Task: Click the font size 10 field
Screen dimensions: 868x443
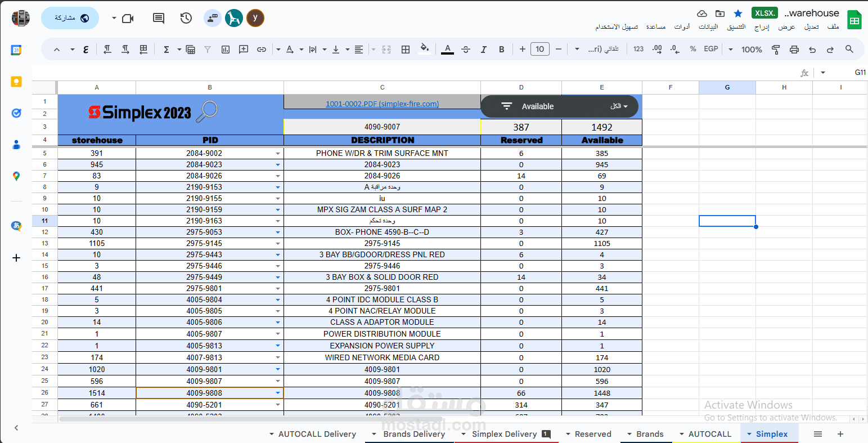Action: (x=540, y=49)
